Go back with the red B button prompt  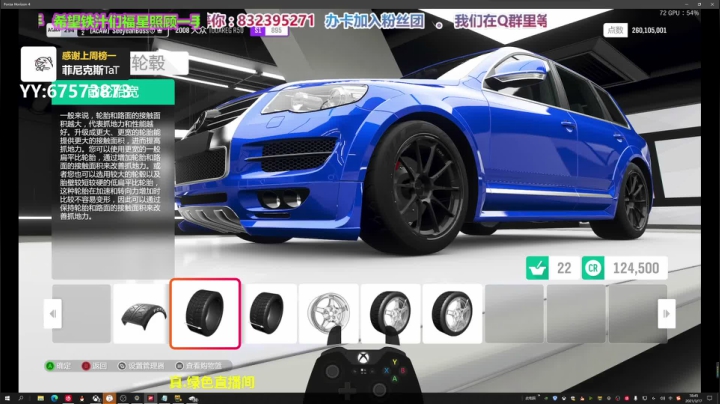point(94,366)
